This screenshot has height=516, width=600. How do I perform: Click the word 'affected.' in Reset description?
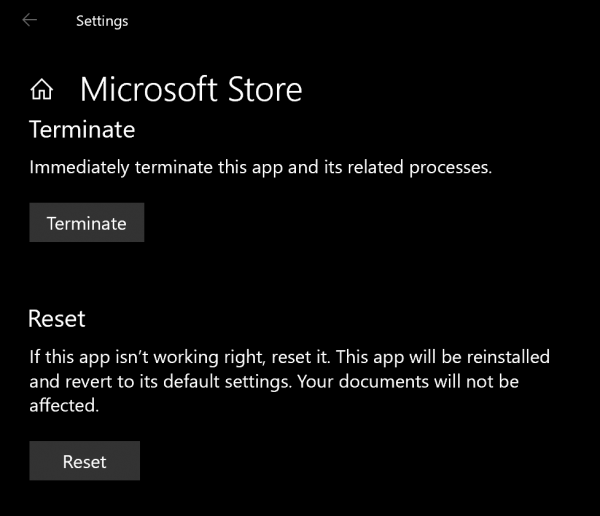(65, 407)
